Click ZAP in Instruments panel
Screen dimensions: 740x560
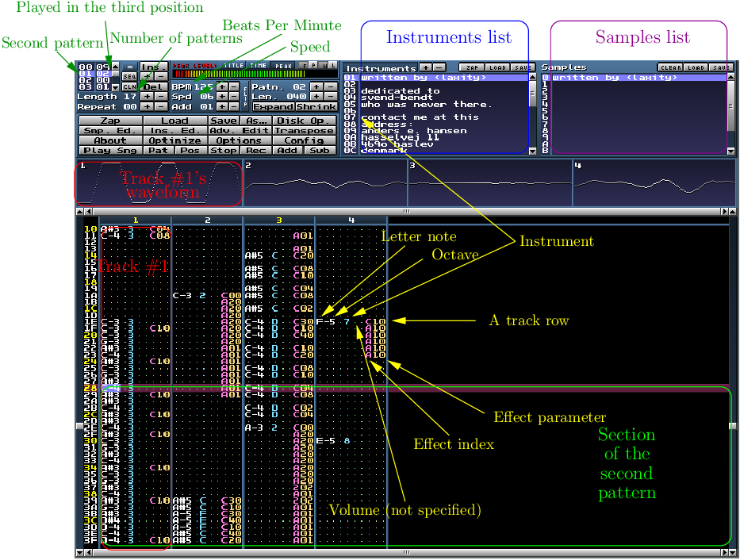click(473, 68)
